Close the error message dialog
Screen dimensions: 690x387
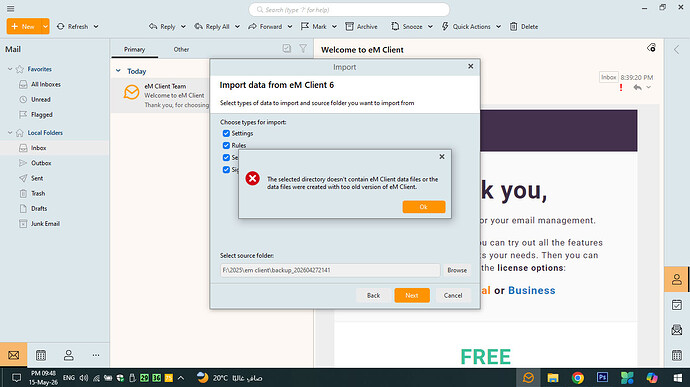tap(442, 157)
